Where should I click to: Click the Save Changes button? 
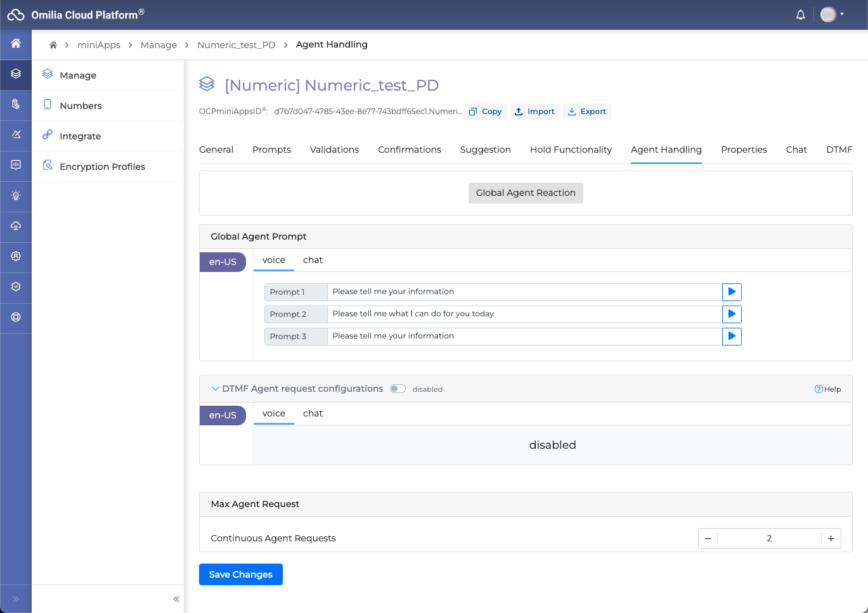[240, 574]
